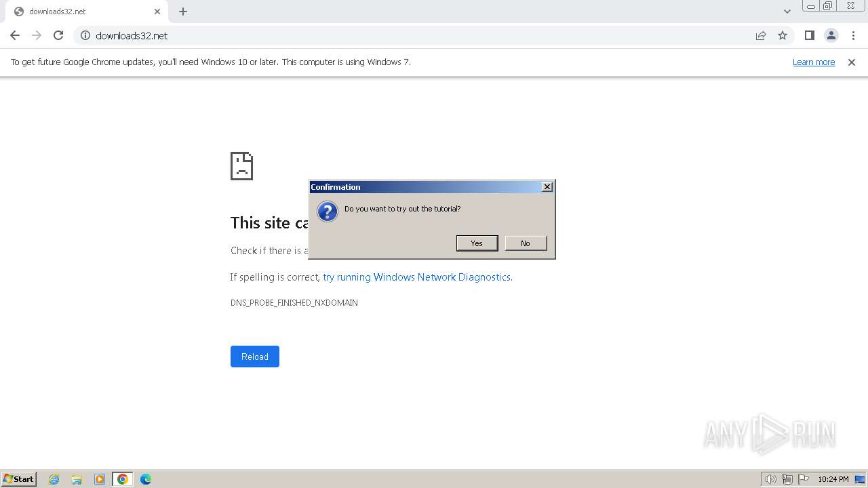868x488 pixels.
Task: Open the Windows Start menu
Action: 19,479
